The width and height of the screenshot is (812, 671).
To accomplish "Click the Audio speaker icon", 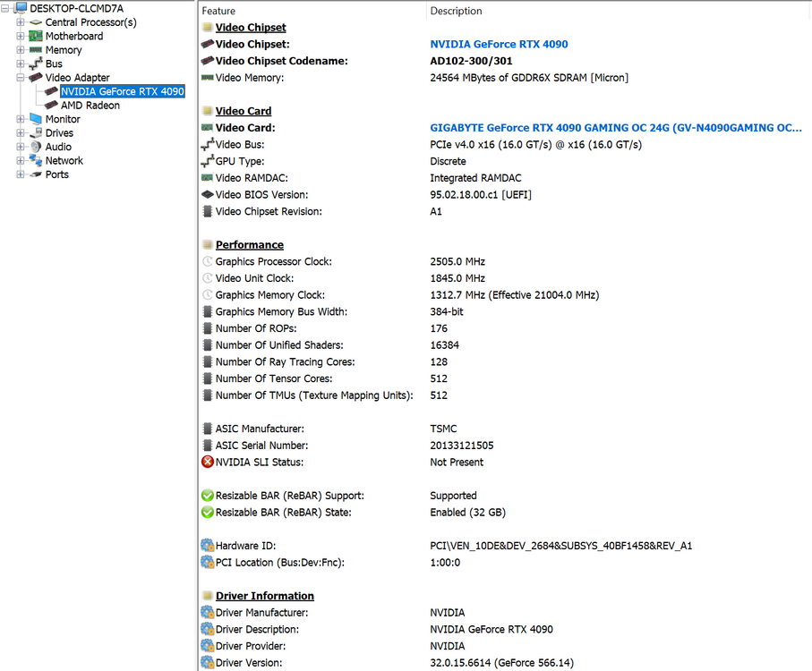I will click(x=36, y=147).
